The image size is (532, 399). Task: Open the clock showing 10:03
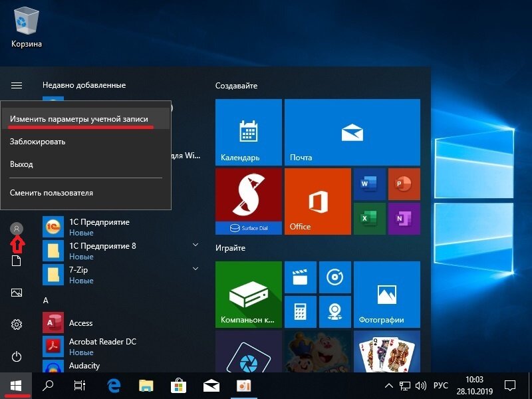point(474,386)
